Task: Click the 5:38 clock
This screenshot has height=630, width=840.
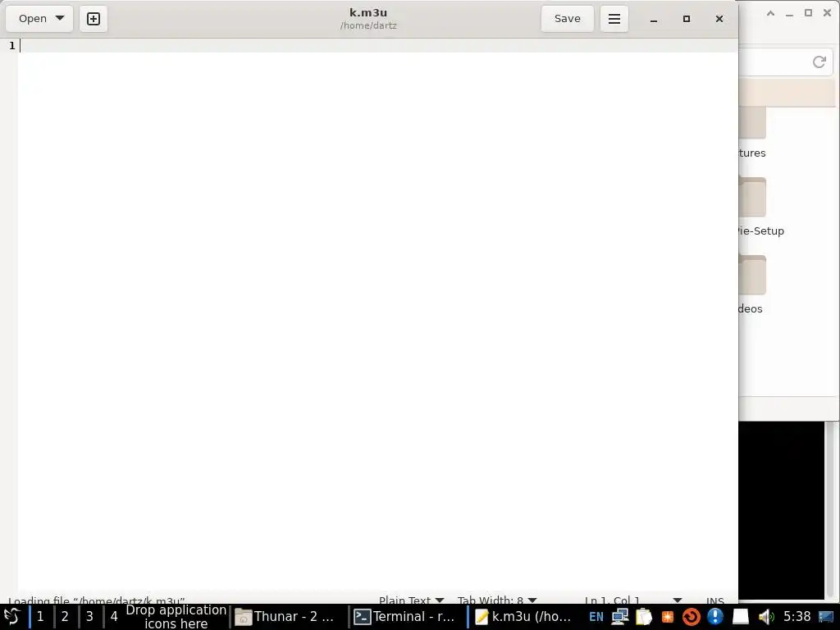Action: pyautogui.click(x=797, y=617)
